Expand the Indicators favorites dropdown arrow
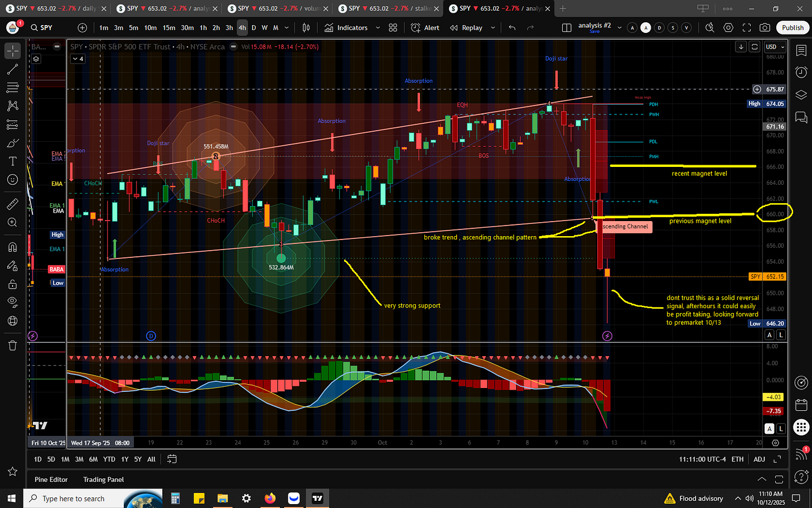The height and width of the screenshot is (508, 812). point(378,27)
